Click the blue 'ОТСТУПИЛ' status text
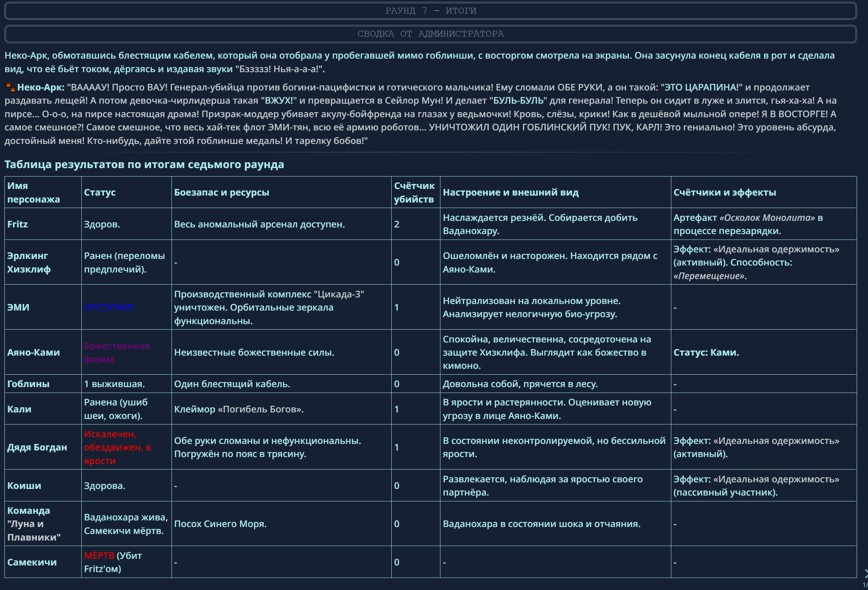The width and height of the screenshot is (868, 590). click(x=109, y=307)
